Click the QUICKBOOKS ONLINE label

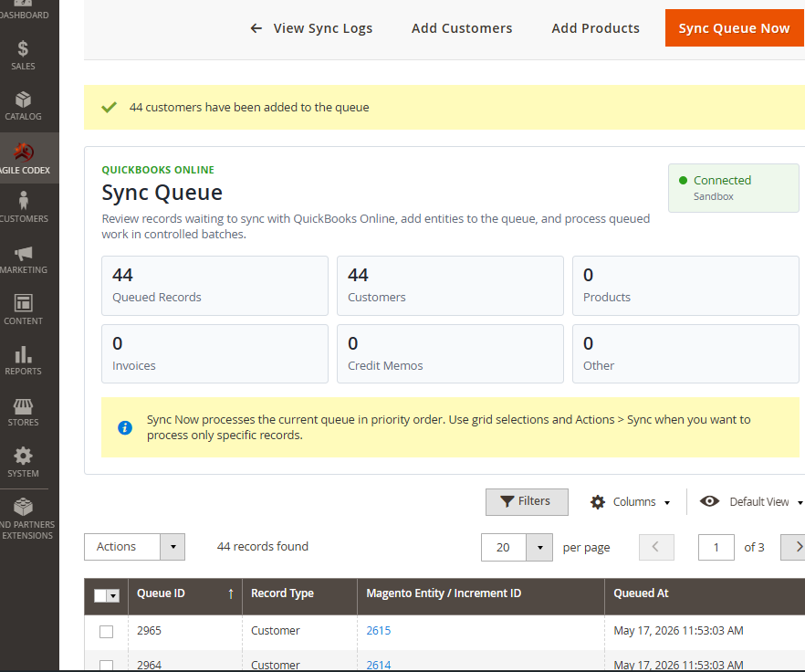point(158,170)
